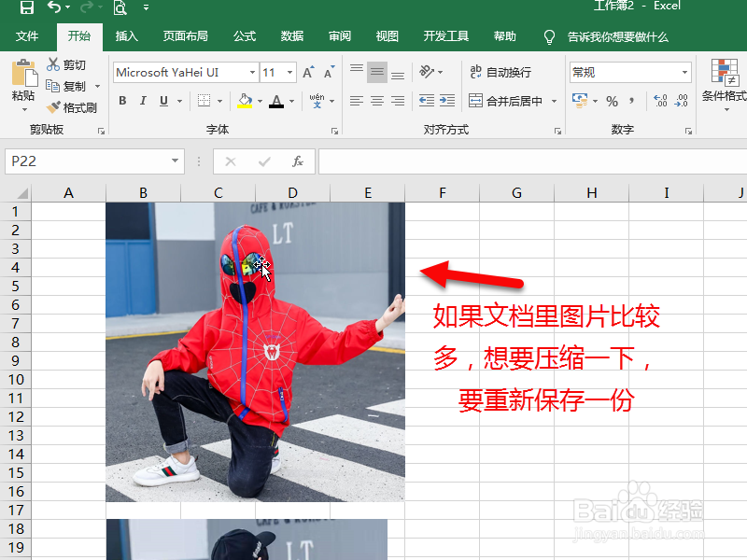Open Print Preview from quick access toolbar

pos(120,7)
